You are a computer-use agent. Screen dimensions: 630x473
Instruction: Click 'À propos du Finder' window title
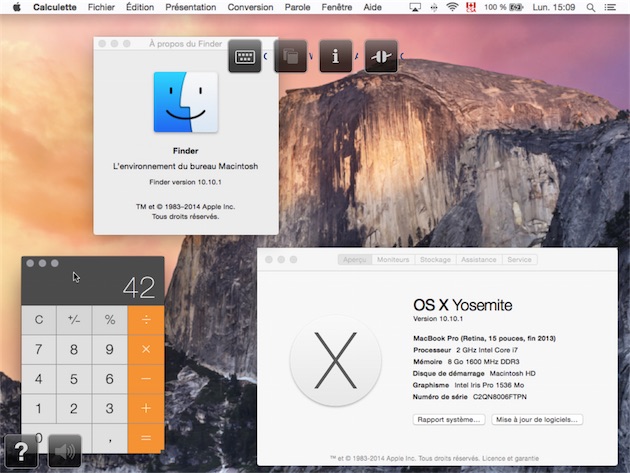186,44
